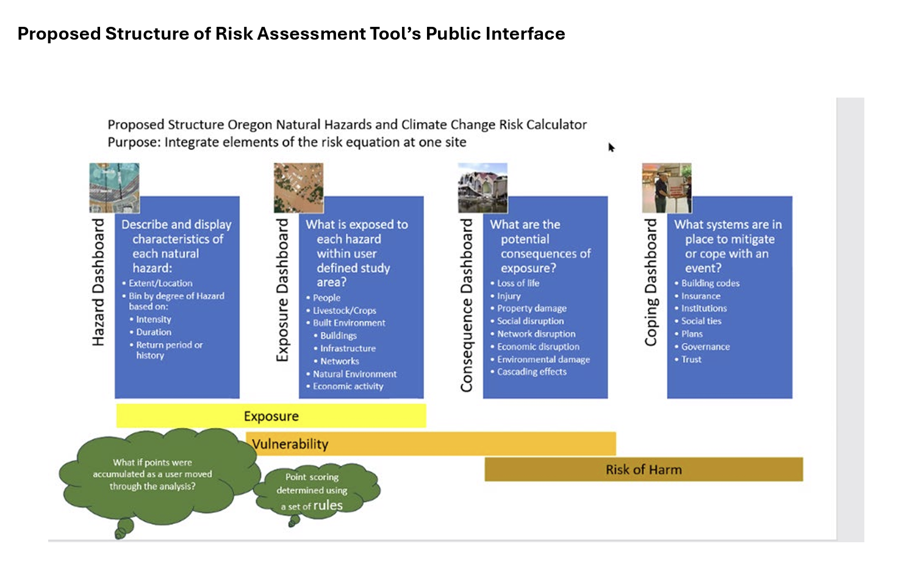Select the flooded houses photo thumbnail
This screenshot has height=588, width=904.
click(482, 187)
